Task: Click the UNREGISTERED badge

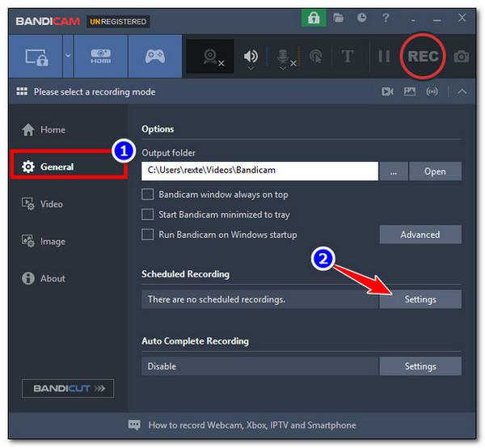Action: (x=118, y=22)
